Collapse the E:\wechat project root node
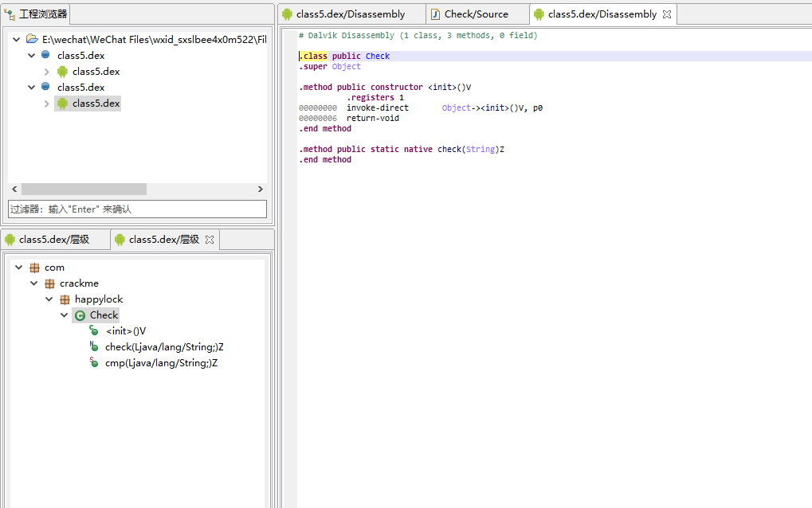This screenshot has width=812, height=508. pos(17,39)
